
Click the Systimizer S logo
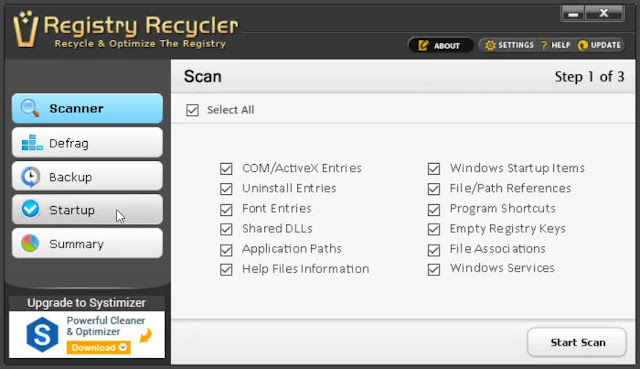click(x=42, y=334)
